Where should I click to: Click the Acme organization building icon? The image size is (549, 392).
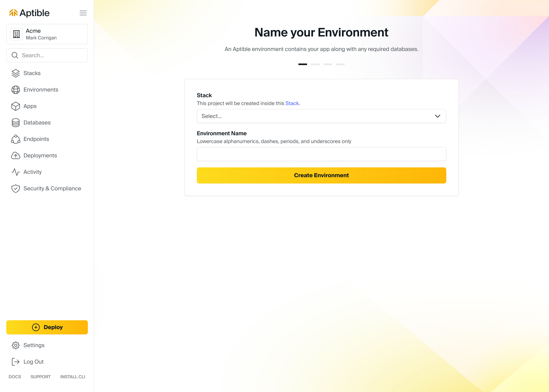(16, 34)
